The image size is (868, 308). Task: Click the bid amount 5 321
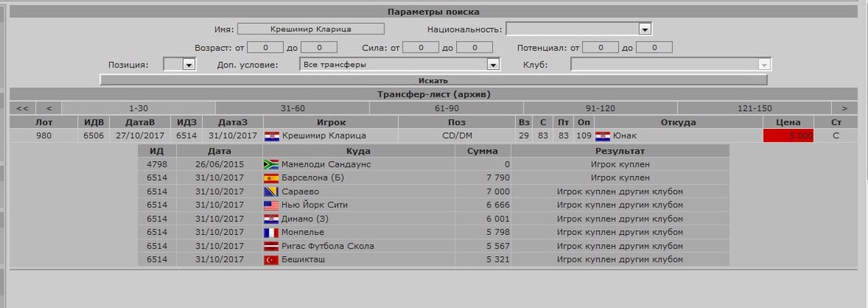[x=498, y=259]
